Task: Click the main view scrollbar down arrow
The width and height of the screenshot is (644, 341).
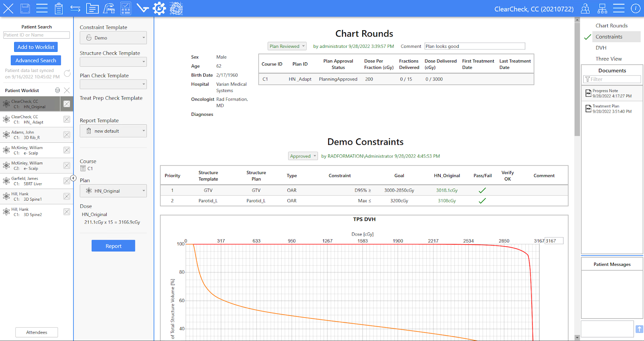Action: click(x=577, y=338)
